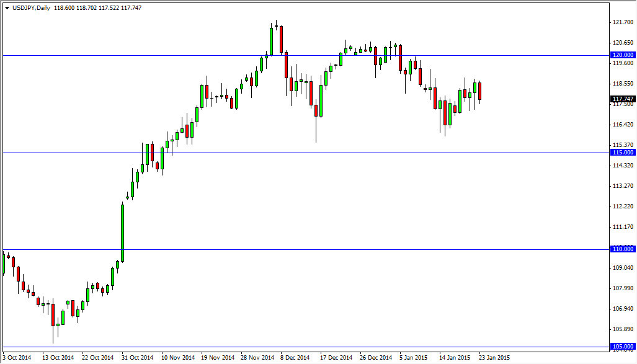637x364 pixels.
Task: Click the 118.550 price scale value
Action: point(623,84)
